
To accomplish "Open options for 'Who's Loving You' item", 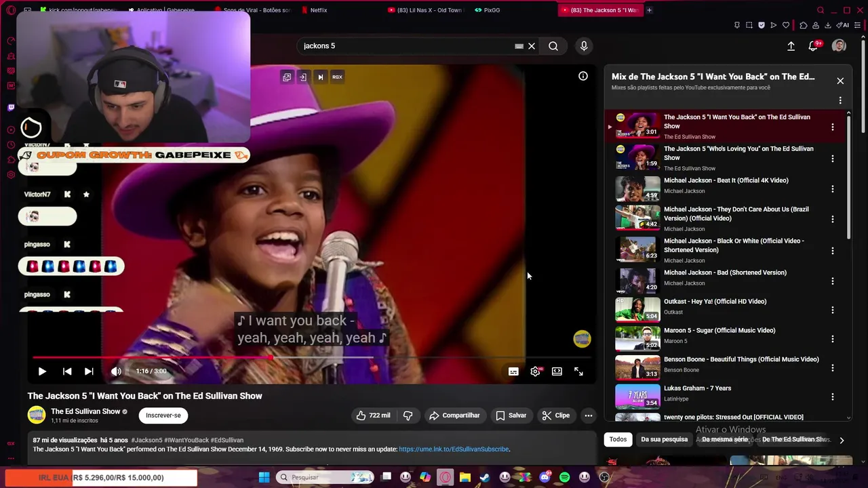I will pos(833,159).
